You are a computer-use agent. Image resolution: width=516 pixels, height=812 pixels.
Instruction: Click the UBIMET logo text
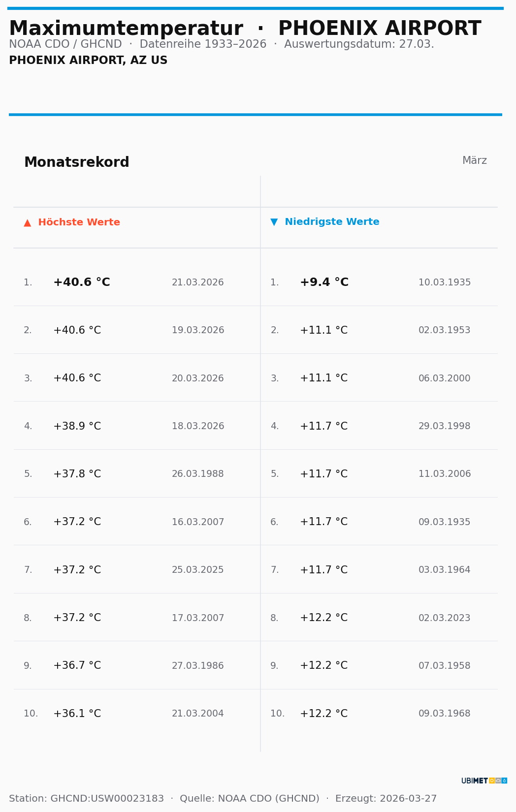pos(474,781)
